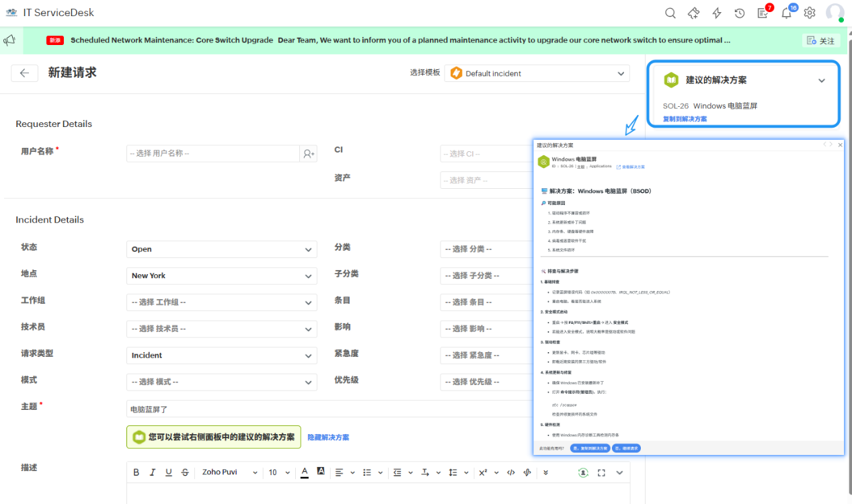852x504 pixels.
Task: Open ServiceDesk settings gear icon
Action: [x=809, y=13]
